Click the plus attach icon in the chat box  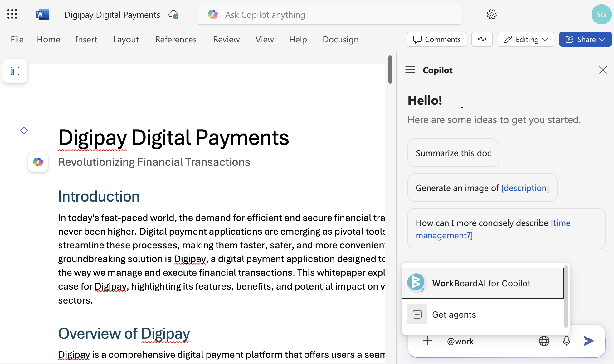(x=428, y=341)
